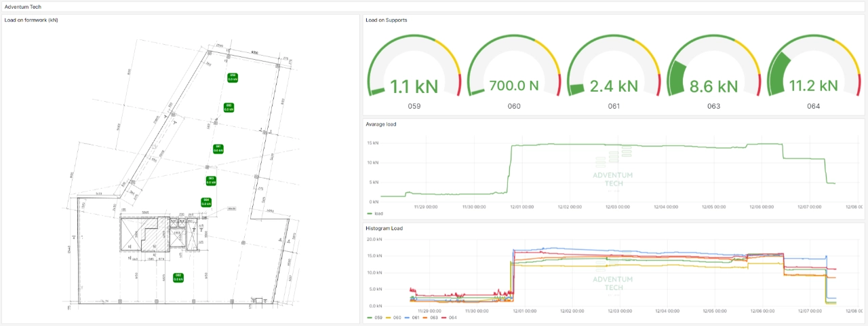
Task: Expand the Histogram Load panel title menu
Action: tap(384, 228)
